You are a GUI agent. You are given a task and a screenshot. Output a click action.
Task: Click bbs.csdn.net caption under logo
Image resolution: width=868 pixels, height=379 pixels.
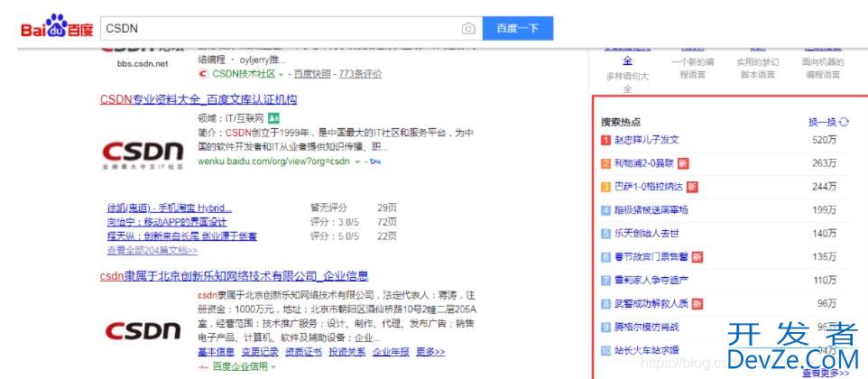click(143, 64)
